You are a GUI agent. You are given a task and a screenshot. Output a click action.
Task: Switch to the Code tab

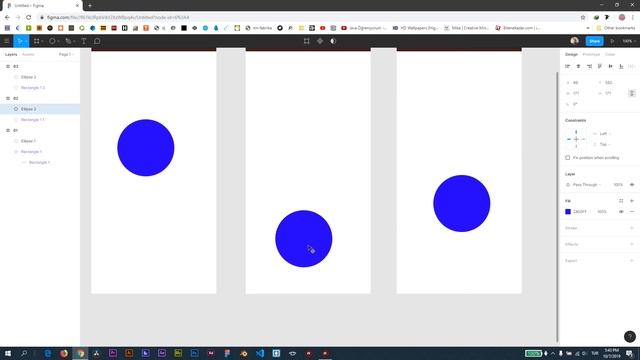(x=610, y=54)
